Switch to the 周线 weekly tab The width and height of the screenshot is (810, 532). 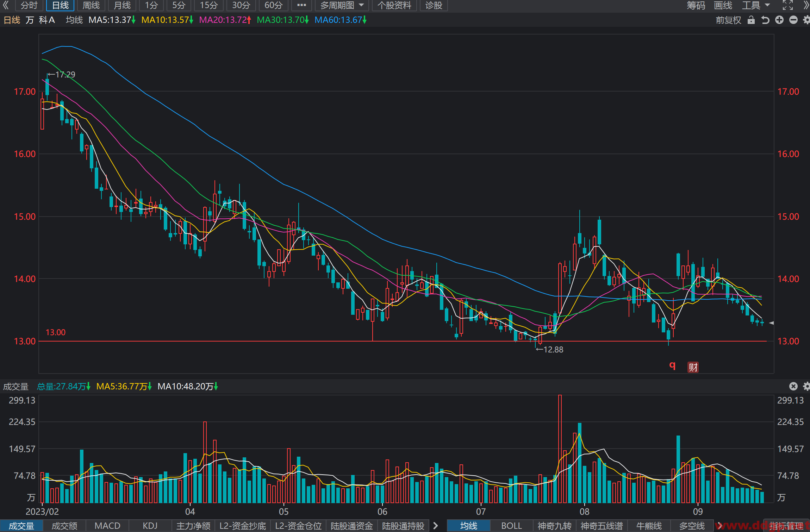pyautogui.click(x=91, y=5)
